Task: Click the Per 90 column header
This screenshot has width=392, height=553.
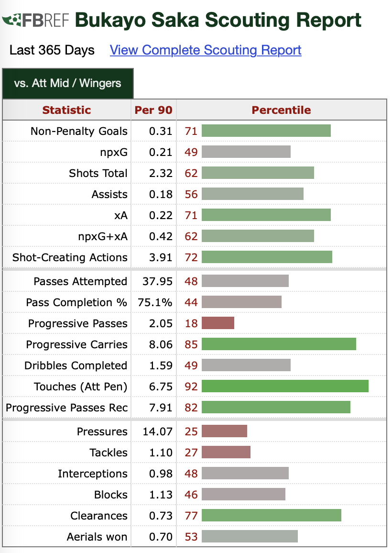Action: click(153, 110)
